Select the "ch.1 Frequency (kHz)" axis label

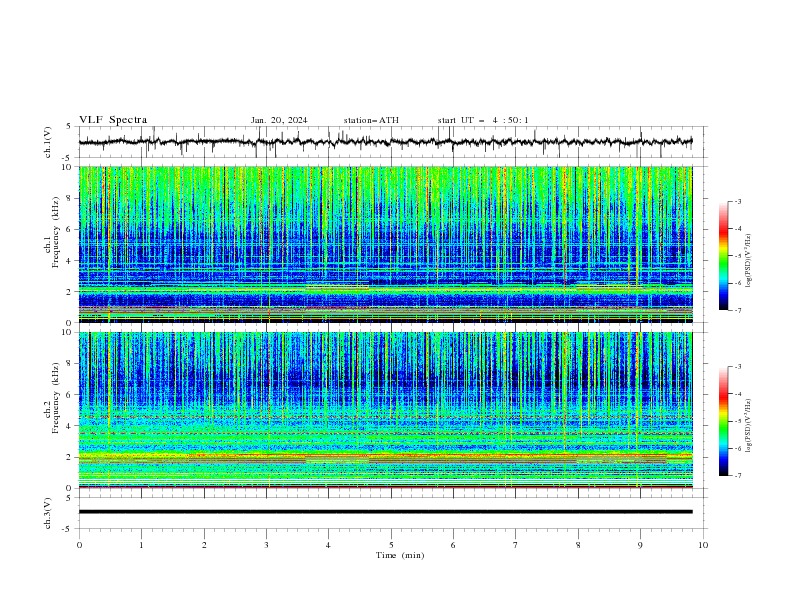[x=52, y=232]
